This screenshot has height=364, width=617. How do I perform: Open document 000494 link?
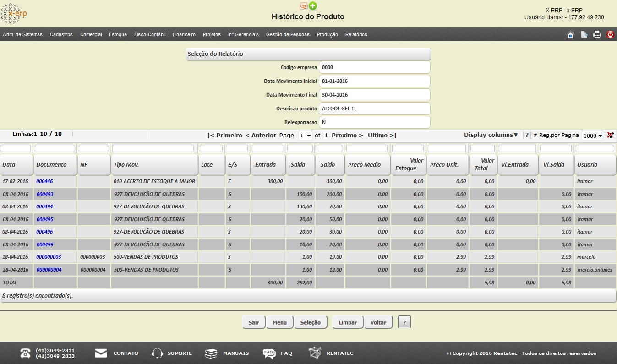point(44,206)
